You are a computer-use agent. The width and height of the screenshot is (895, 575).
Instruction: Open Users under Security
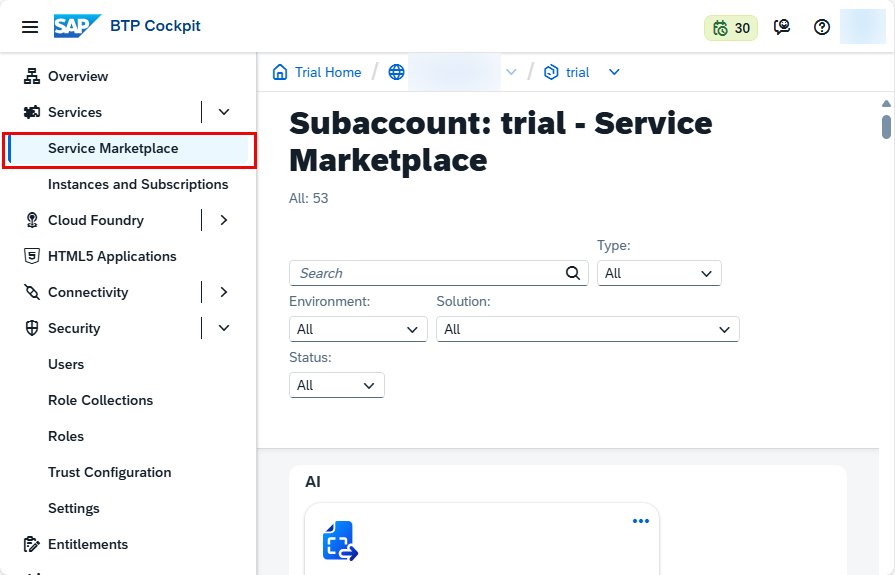pyautogui.click(x=66, y=364)
